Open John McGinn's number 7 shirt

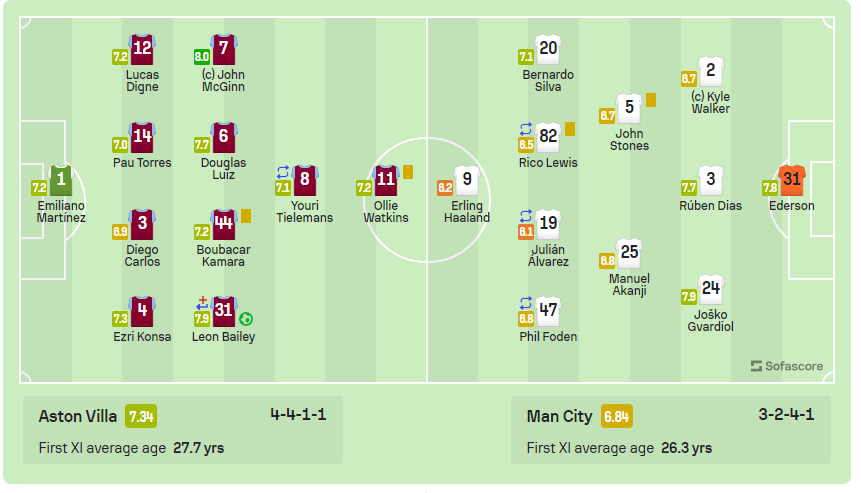[x=223, y=49]
